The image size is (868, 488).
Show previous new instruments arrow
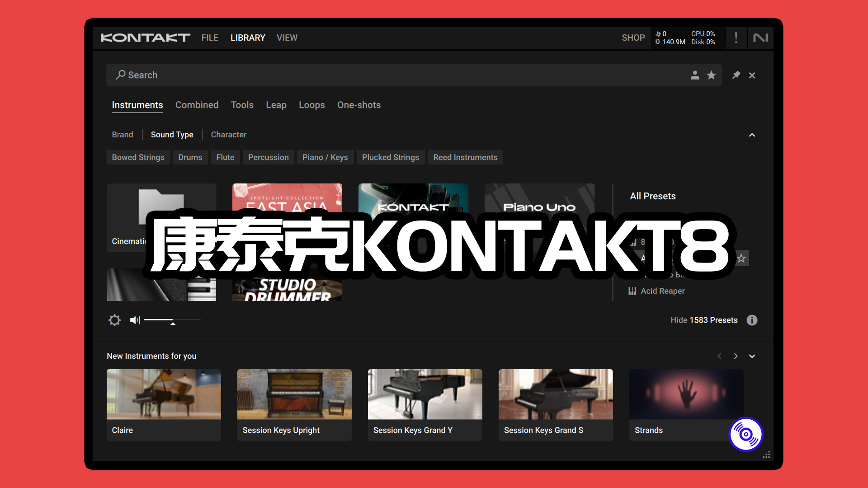[719, 357]
